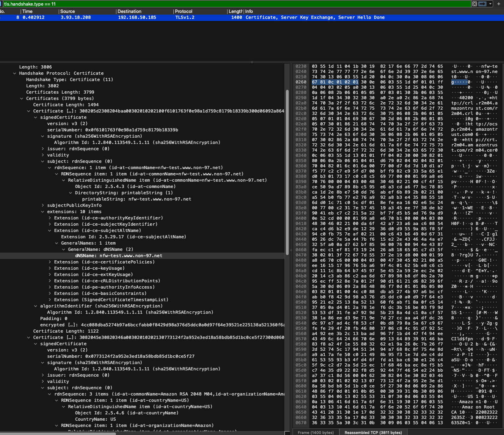Expand the SignedCertificateTimestampList extension
504x435 pixels.
[x=50, y=300]
